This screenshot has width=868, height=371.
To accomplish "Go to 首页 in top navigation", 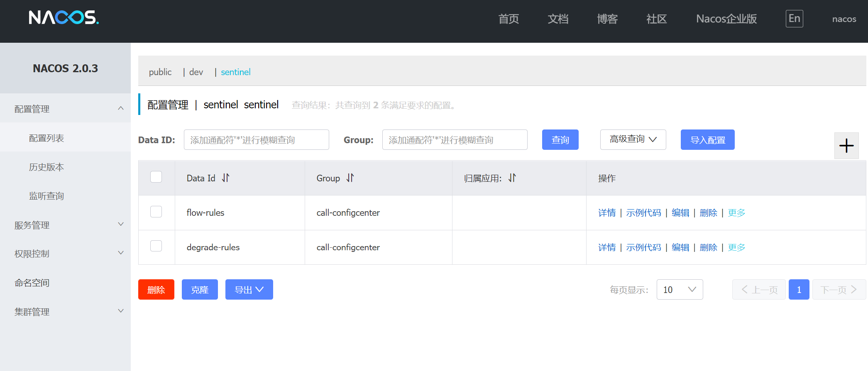I will point(509,19).
